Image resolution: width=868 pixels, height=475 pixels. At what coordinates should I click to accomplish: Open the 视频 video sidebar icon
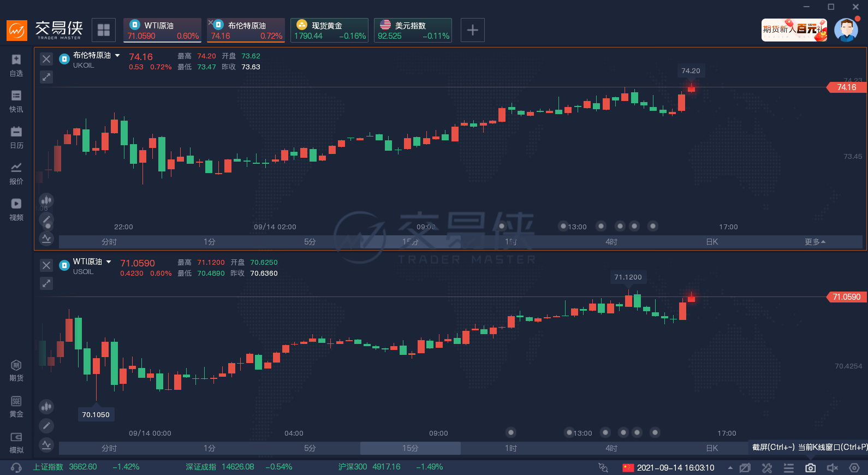(16, 209)
